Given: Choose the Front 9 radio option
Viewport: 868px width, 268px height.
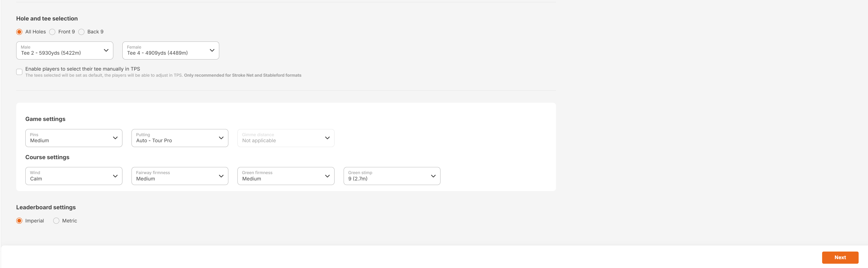Looking at the screenshot, I should 52,32.
